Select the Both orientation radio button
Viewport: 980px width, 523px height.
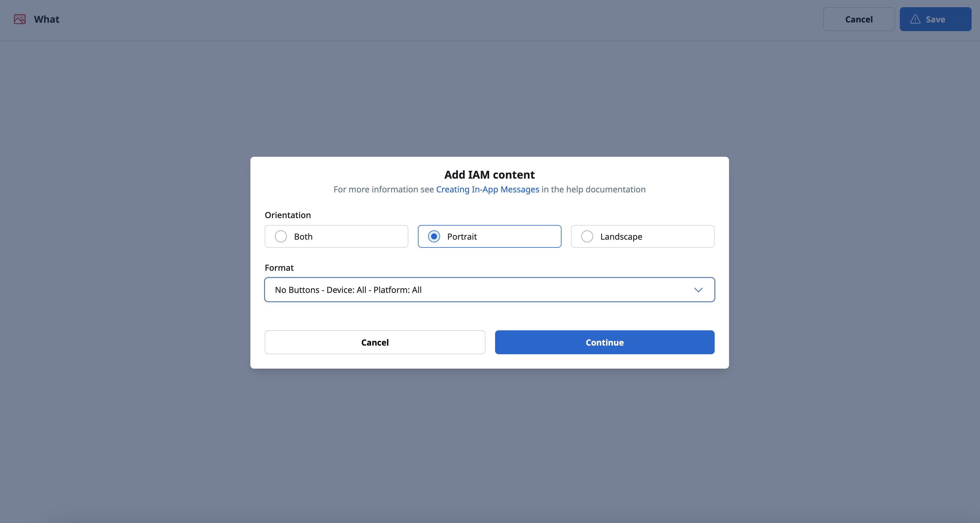(x=281, y=236)
